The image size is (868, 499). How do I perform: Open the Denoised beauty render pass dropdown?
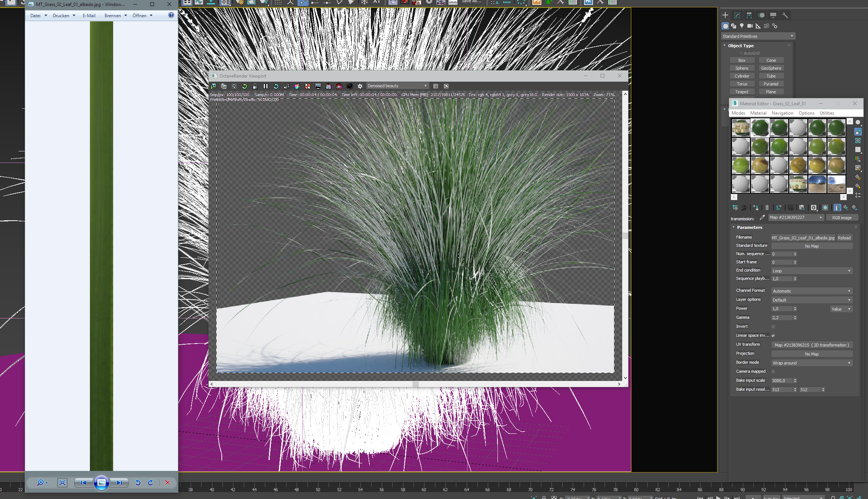[x=397, y=86]
